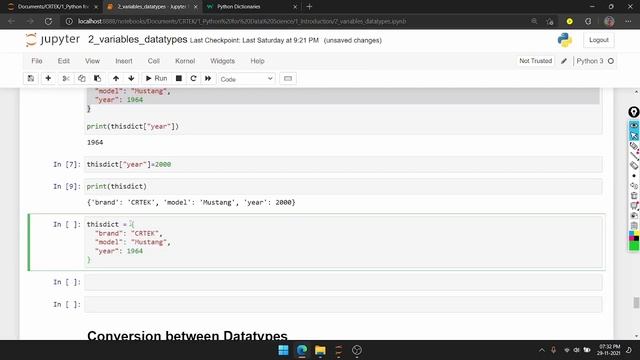Image resolution: width=640 pixels, height=360 pixels.
Task: Click the browser address bar URL
Action: pos(242,21)
